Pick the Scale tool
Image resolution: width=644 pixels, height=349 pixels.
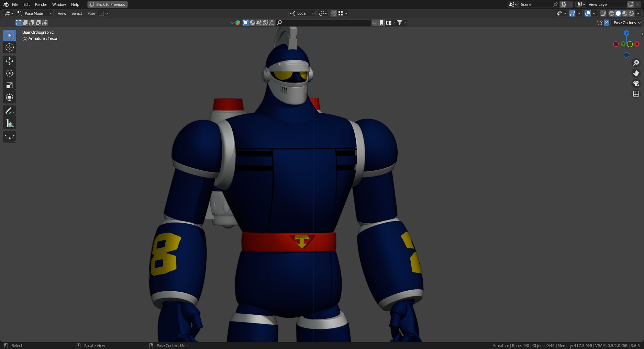pos(10,85)
